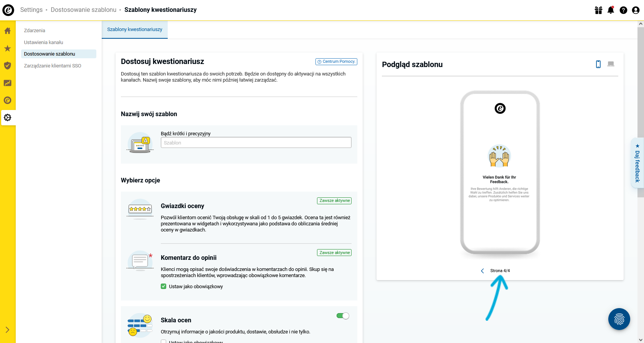Click the settings gear sidebar icon
The image size is (644, 343).
tap(7, 118)
